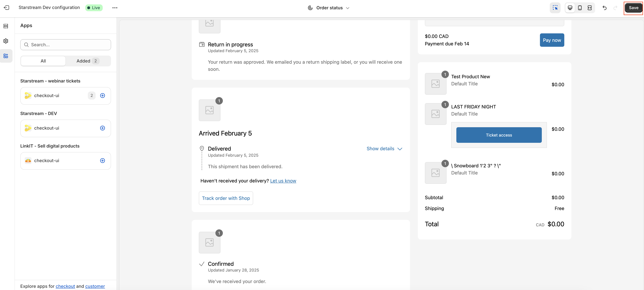644x290 pixels.
Task: Add LinkIT checkout-ui app block
Action: [103, 161]
